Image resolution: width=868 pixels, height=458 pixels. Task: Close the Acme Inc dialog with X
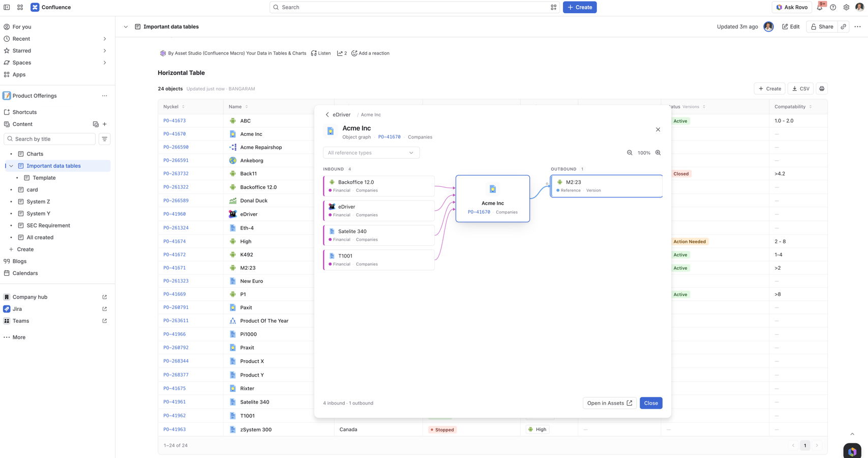pyautogui.click(x=658, y=129)
